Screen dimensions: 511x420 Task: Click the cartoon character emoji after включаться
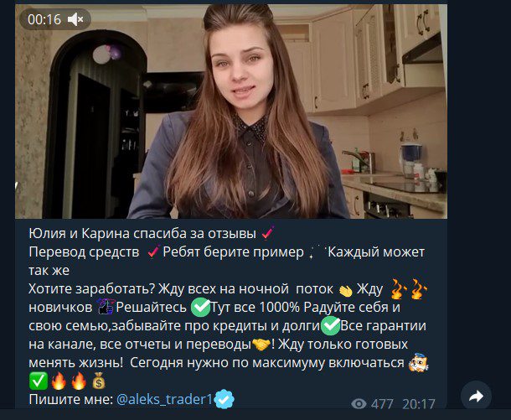pos(419,362)
